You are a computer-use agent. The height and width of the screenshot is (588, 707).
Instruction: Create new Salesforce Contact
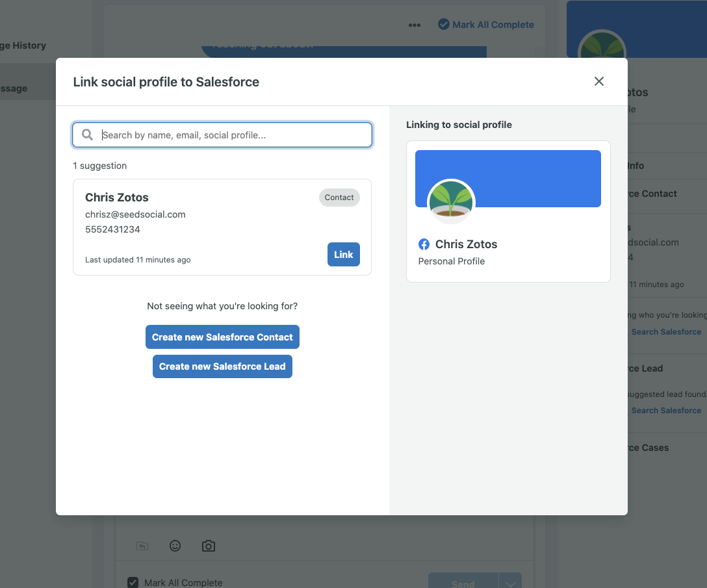(222, 337)
